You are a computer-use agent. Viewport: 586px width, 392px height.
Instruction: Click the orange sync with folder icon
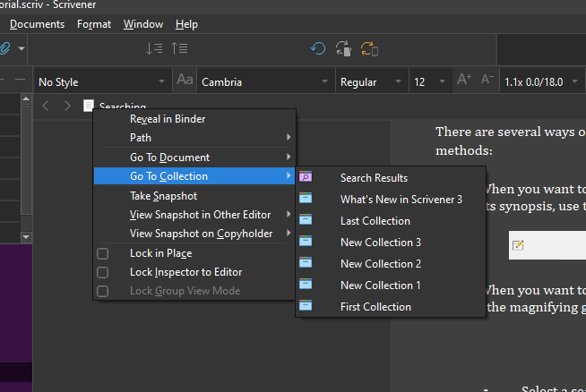pyautogui.click(x=369, y=49)
